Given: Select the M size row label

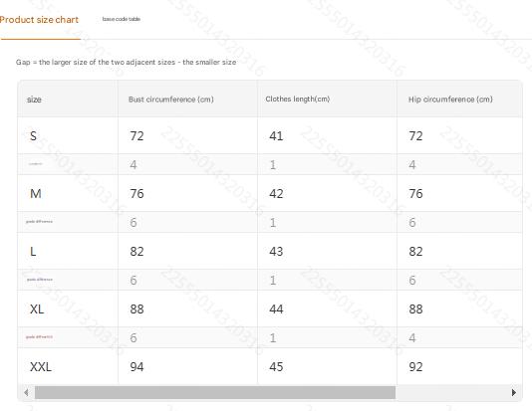Looking at the screenshot, I should point(36,193).
